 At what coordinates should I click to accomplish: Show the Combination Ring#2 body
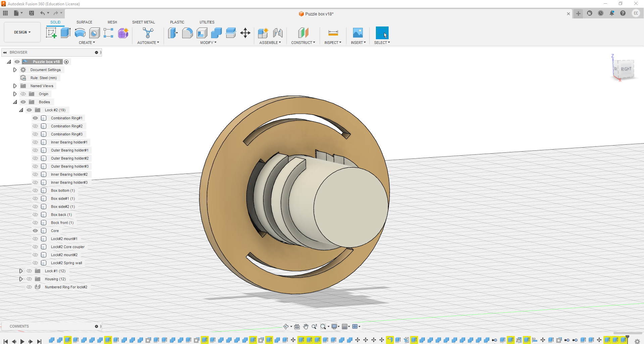(35, 126)
